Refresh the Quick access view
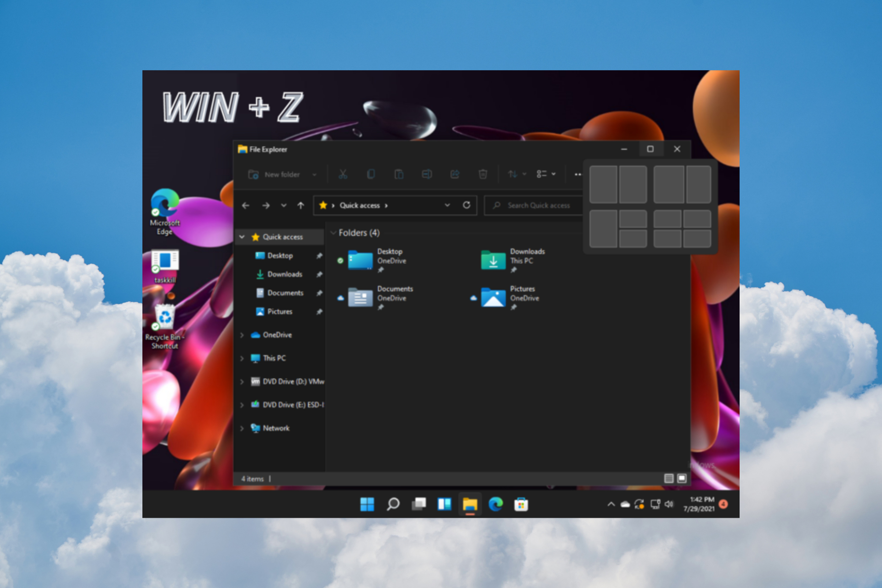This screenshot has width=882, height=588. click(467, 205)
